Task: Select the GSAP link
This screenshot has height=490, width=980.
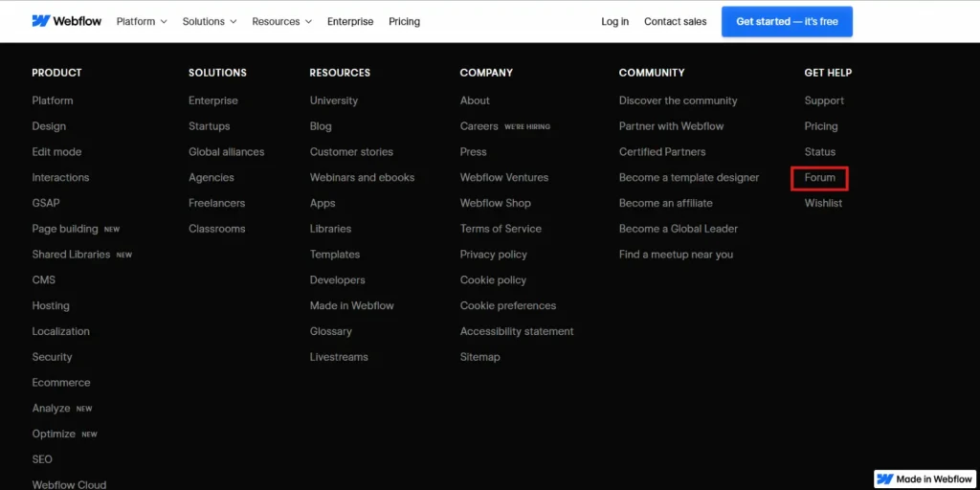Action: 46,203
